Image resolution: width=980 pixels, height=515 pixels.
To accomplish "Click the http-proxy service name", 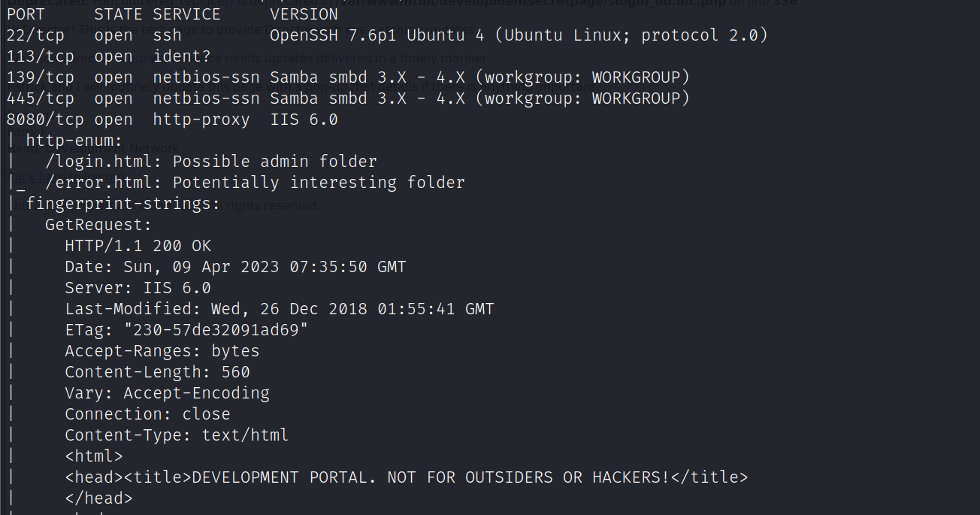I will (201, 120).
